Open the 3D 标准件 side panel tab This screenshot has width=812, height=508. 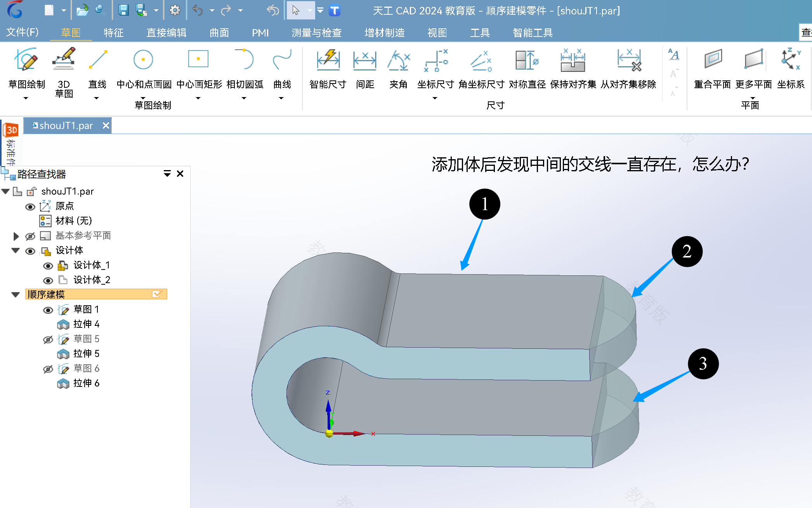click(11, 144)
